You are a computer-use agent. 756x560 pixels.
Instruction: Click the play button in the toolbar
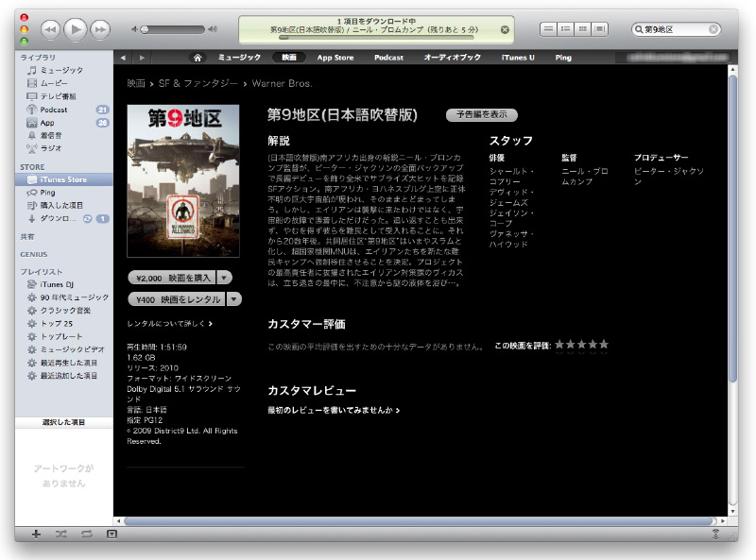point(76,29)
